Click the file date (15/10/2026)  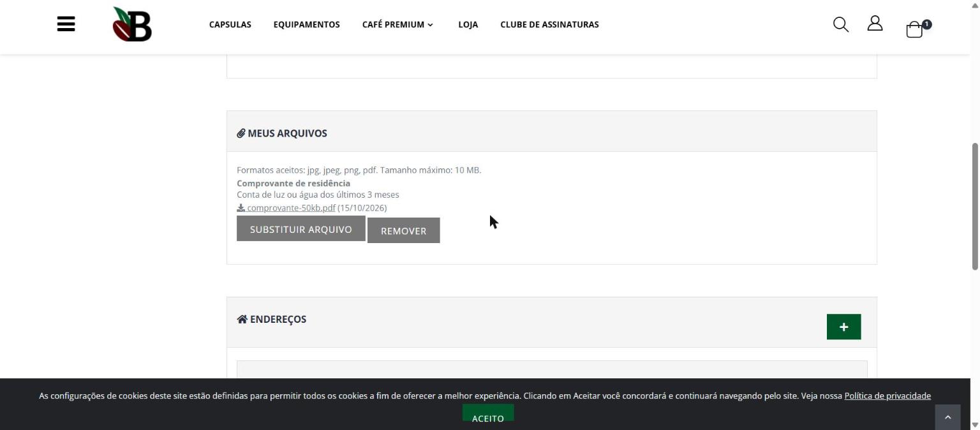click(362, 208)
